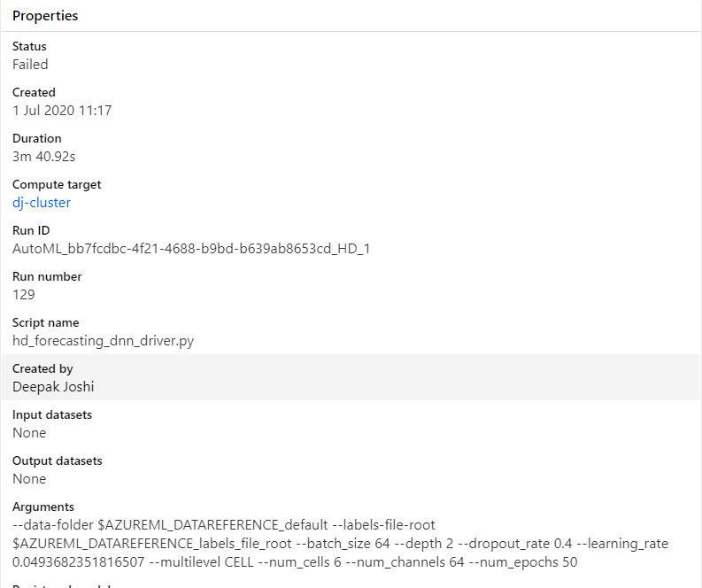Click the Input datasets label
The width and height of the screenshot is (702, 588).
click(52, 414)
